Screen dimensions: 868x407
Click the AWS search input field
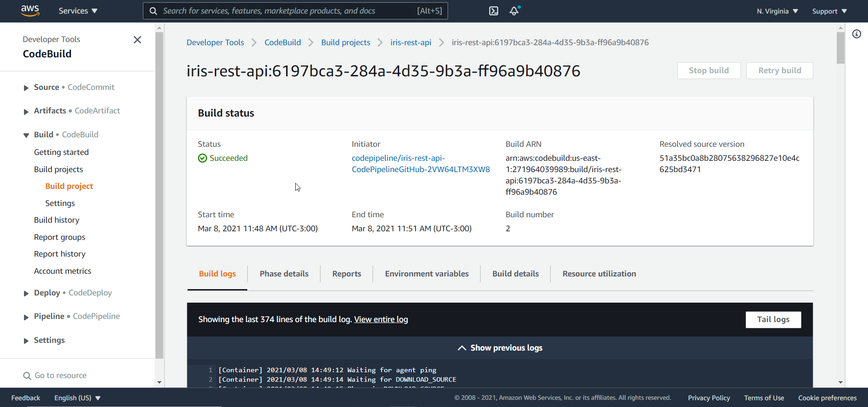289,11
